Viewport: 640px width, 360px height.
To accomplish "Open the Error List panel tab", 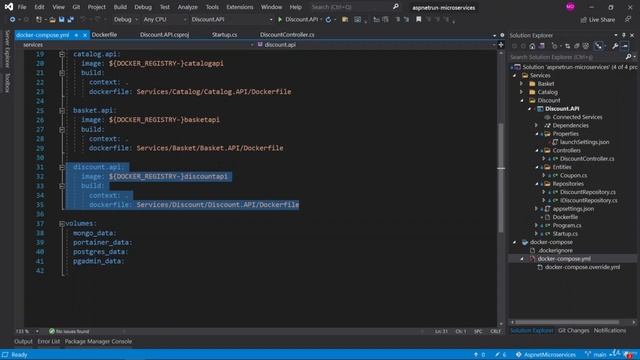I will coord(49,341).
